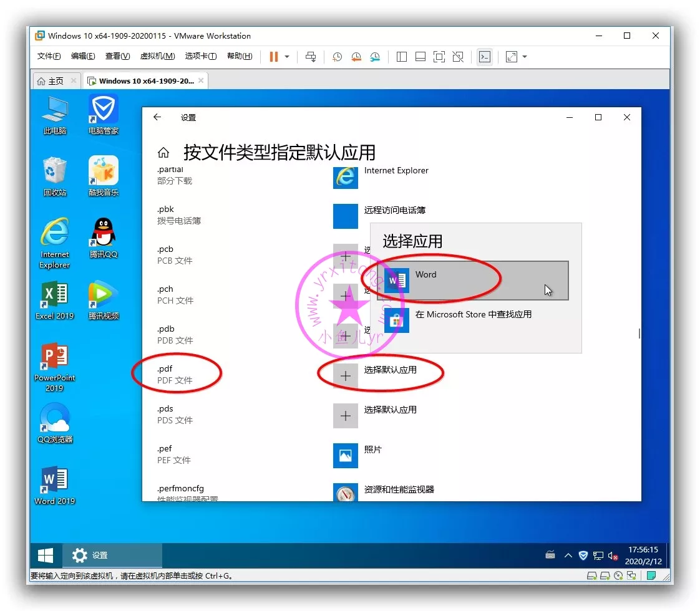Show hidden tray icons chevron
This screenshot has width=700, height=611.
pos(568,556)
